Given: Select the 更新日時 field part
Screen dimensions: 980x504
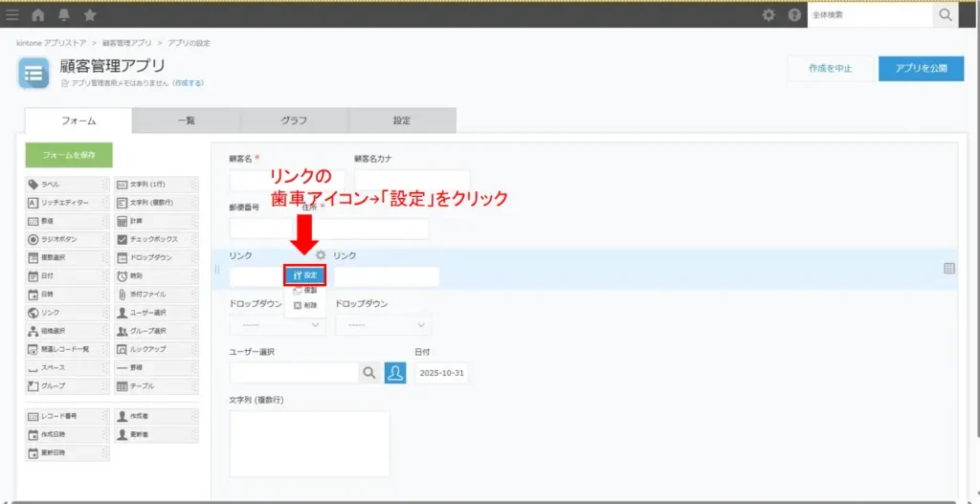Looking at the screenshot, I should [68, 452].
